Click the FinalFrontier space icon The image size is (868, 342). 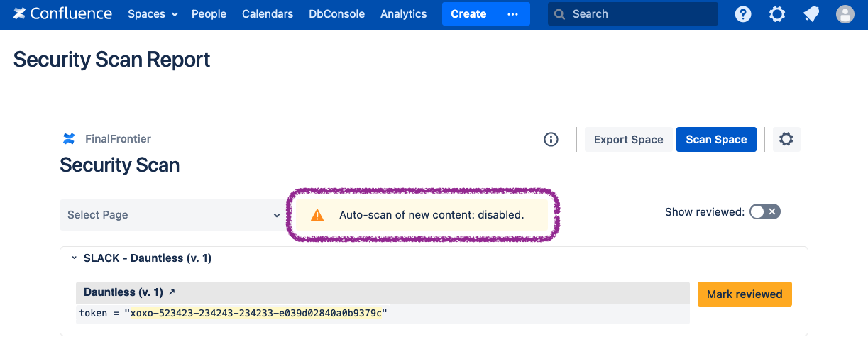pos(69,139)
